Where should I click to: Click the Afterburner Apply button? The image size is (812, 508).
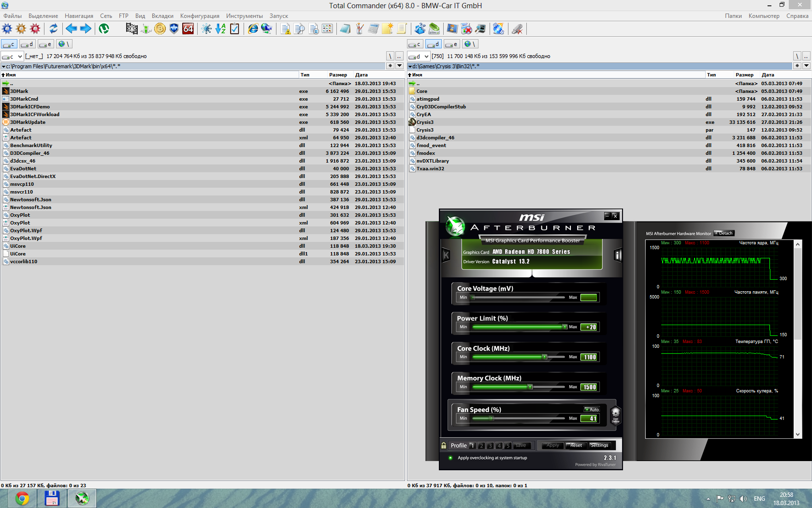pyautogui.click(x=552, y=446)
